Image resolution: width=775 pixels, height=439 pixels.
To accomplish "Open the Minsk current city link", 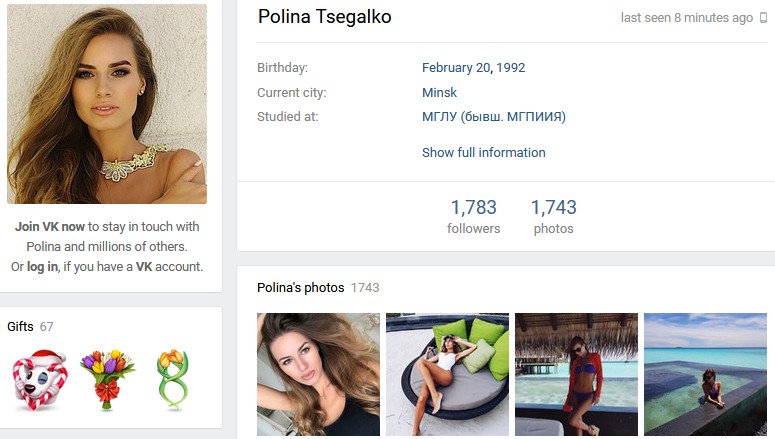I will tap(439, 93).
